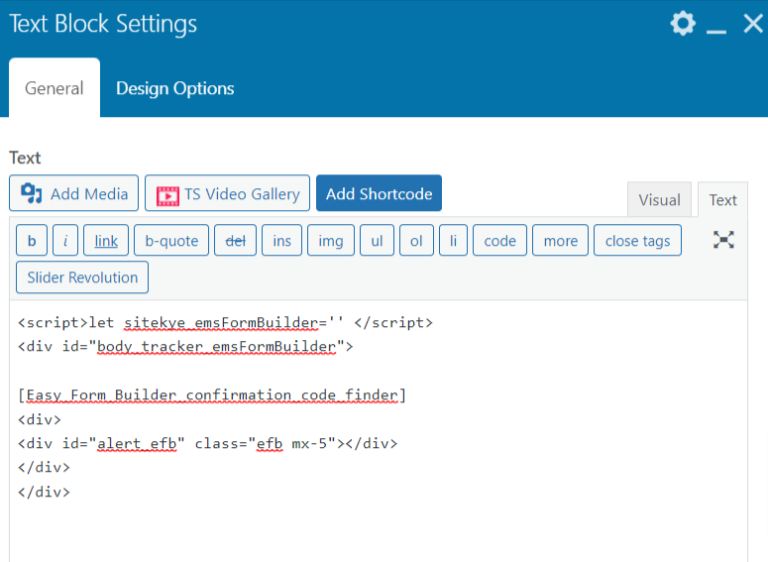The height and width of the screenshot is (562, 768).
Task: Open TS Video Gallery
Action: (x=227, y=194)
